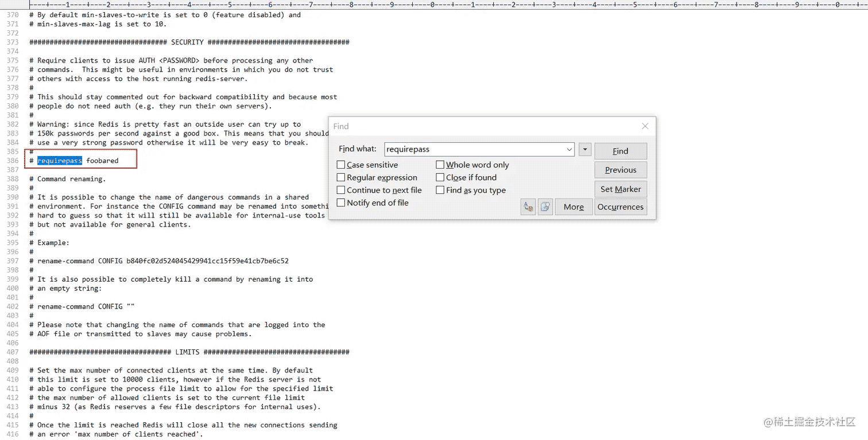The width and height of the screenshot is (868, 440).
Task: Click the '# Command renaming.' comment line
Action: pyautogui.click(x=68, y=179)
